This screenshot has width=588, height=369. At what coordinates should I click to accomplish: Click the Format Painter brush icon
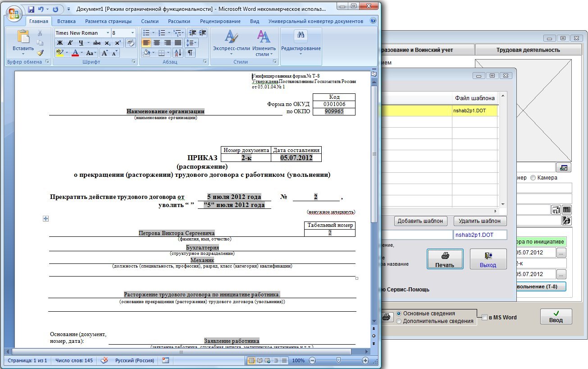(40, 53)
